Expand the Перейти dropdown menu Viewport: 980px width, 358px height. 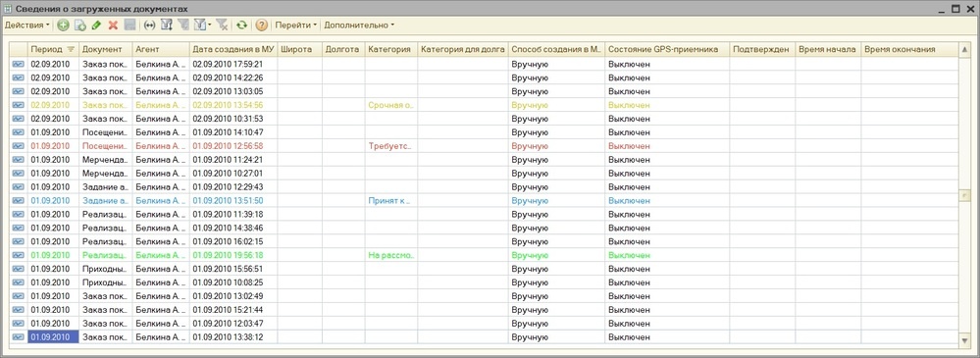click(296, 25)
